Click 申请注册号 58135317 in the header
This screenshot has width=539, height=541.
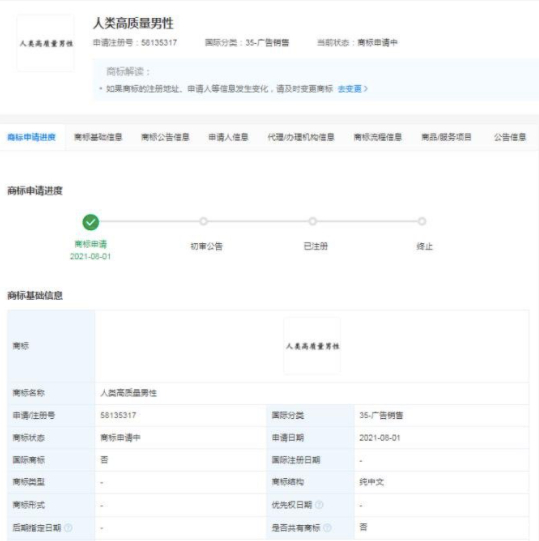pos(135,43)
